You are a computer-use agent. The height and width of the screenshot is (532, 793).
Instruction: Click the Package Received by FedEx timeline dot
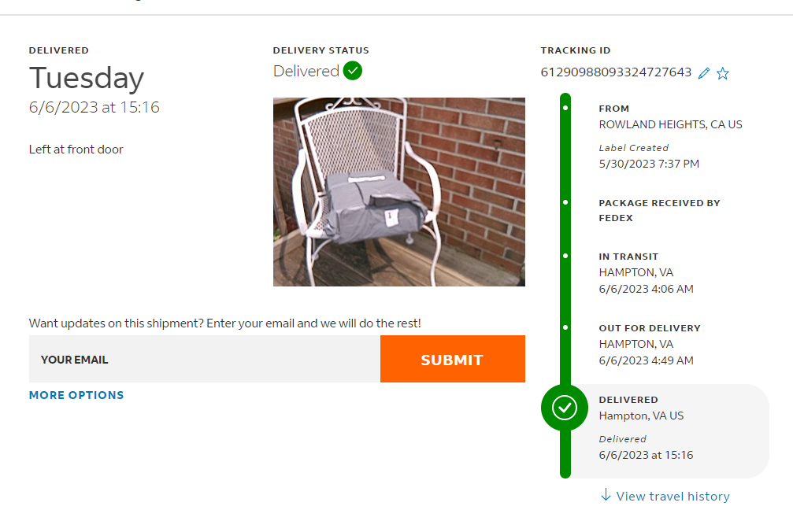(x=565, y=203)
